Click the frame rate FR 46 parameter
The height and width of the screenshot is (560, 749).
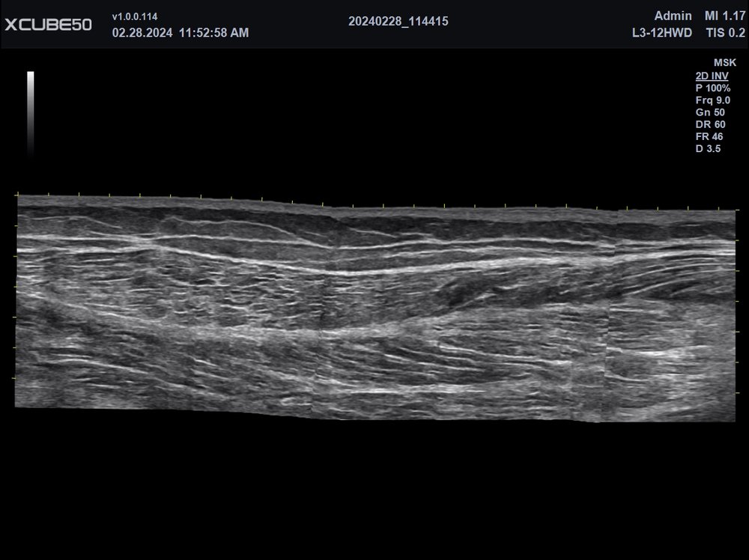[x=710, y=136]
